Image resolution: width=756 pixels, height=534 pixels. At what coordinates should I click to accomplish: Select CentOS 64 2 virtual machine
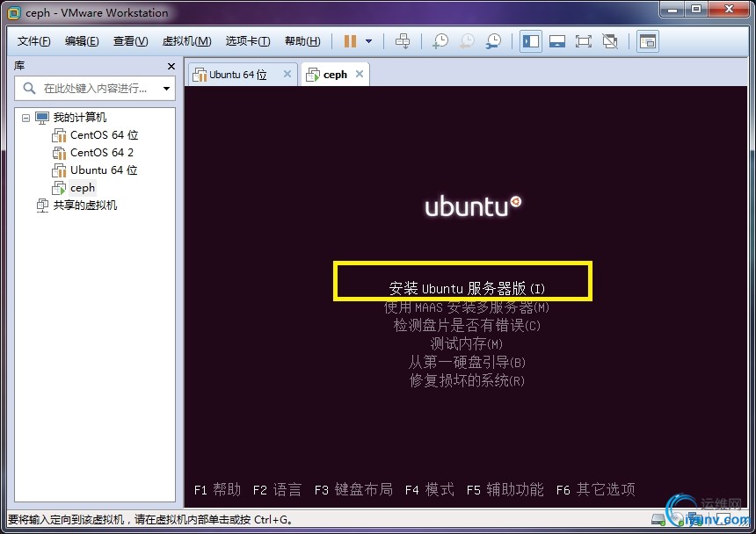(x=102, y=153)
